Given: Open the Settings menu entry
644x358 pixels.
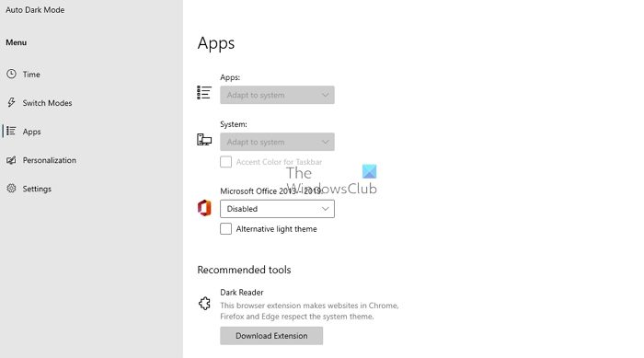Looking at the screenshot, I should (x=37, y=189).
